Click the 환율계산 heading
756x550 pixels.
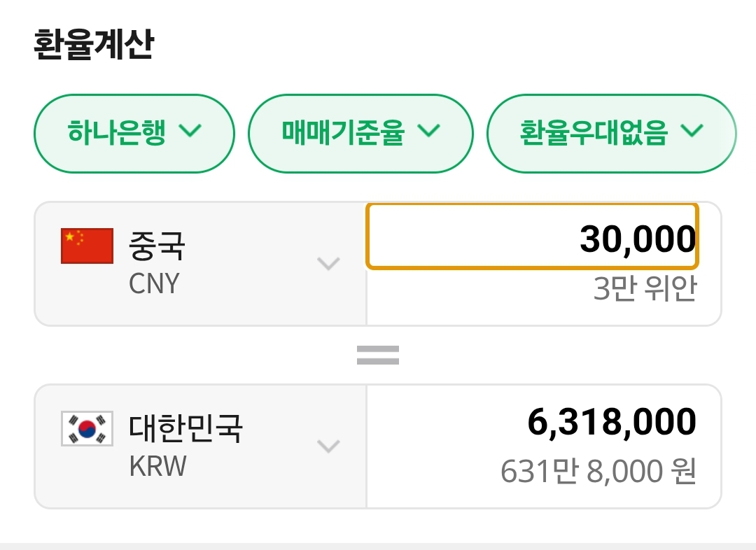(93, 45)
